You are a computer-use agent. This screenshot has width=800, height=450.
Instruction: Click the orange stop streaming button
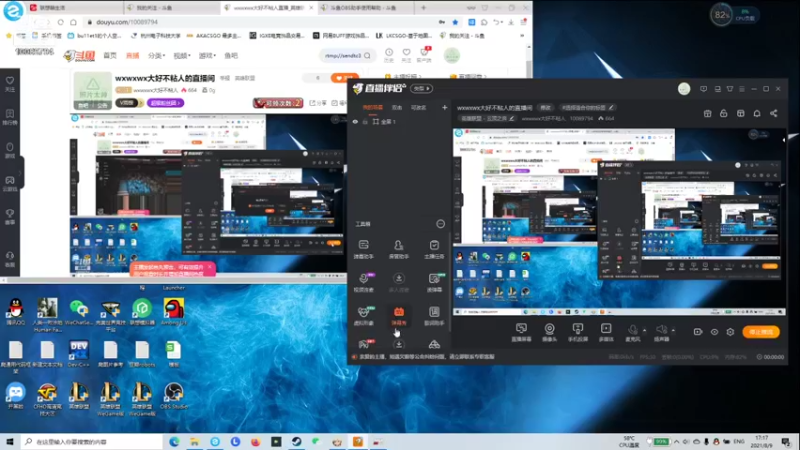coord(761,332)
